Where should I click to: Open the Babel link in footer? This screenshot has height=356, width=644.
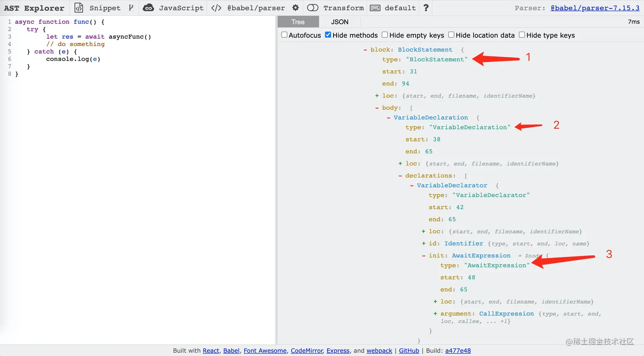pos(231,350)
